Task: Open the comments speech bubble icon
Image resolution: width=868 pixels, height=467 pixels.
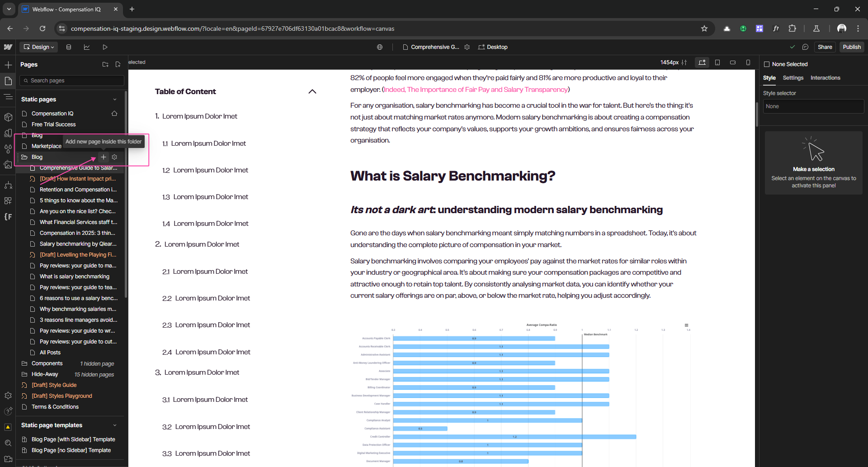Action: [x=805, y=47]
